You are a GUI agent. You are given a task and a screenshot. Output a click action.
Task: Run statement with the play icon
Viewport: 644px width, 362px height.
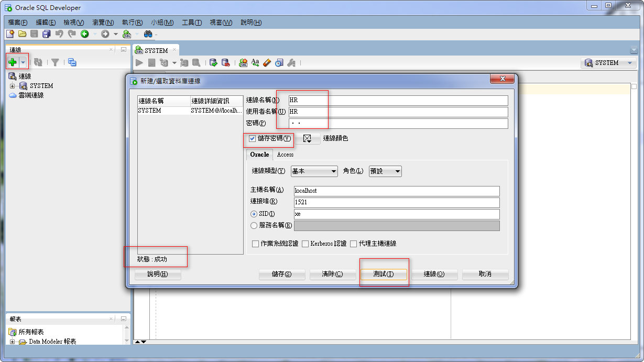tap(139, 63)
